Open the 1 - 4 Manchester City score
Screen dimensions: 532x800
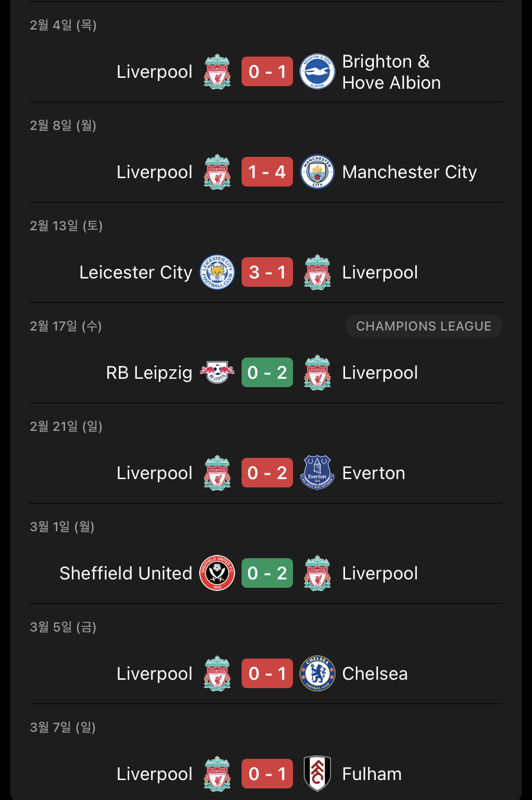click(x=267, y=172)
